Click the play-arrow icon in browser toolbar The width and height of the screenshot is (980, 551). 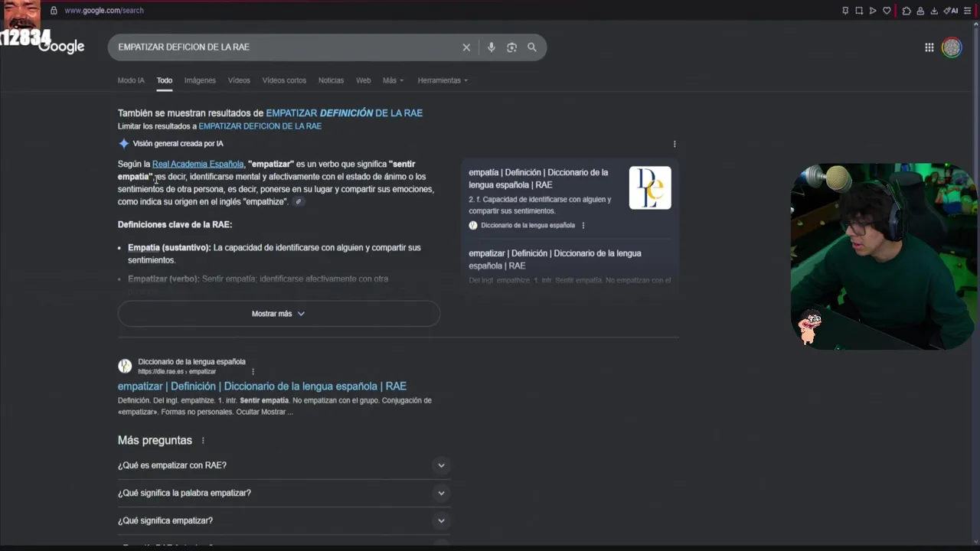point(873,11)
